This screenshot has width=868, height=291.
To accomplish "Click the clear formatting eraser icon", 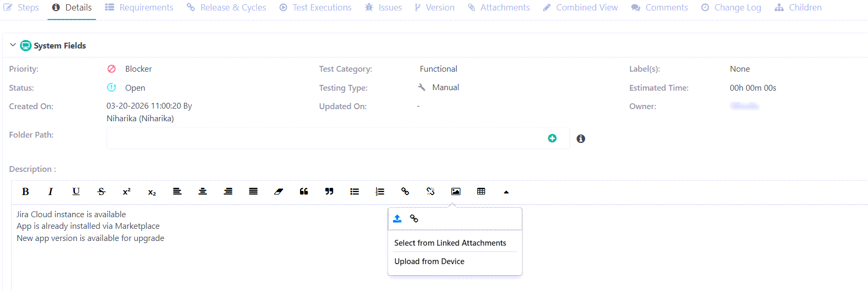I will coord(278,192).
